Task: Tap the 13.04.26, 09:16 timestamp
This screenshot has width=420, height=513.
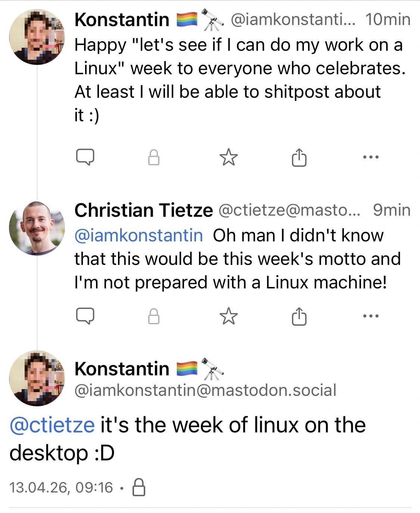Action: pos(61,488)
